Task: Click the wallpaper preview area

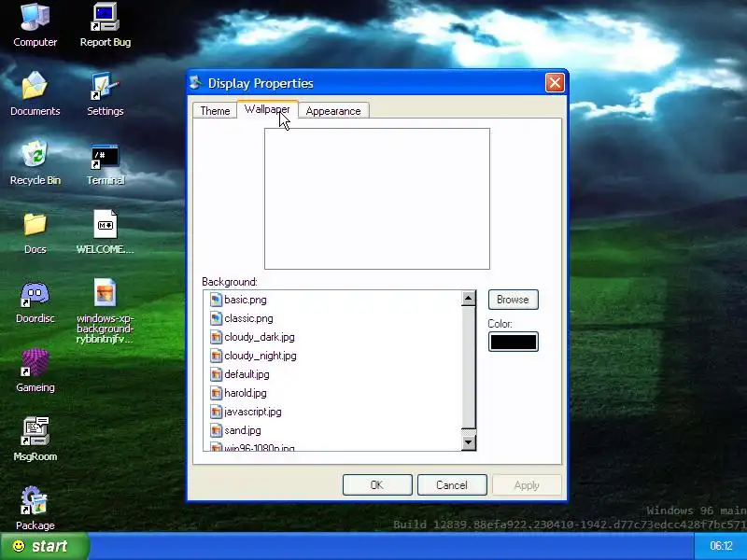Action: (377, 199)
